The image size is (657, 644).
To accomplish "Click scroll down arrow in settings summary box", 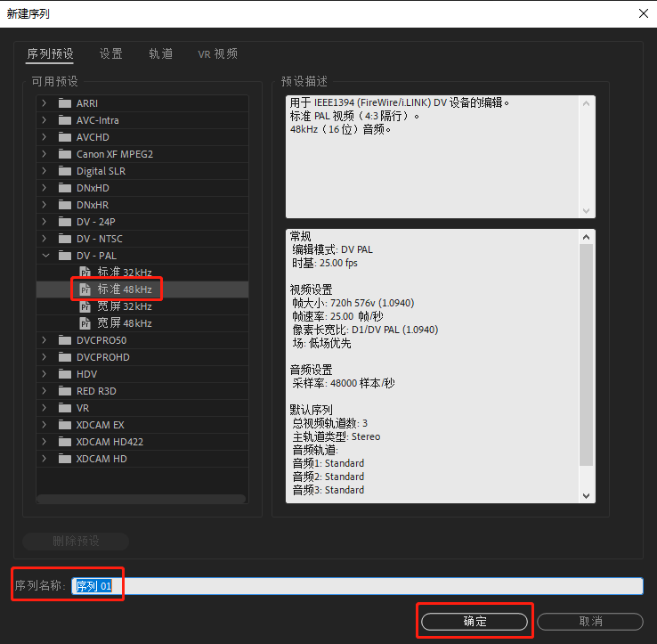I will (x=586, y=496).
